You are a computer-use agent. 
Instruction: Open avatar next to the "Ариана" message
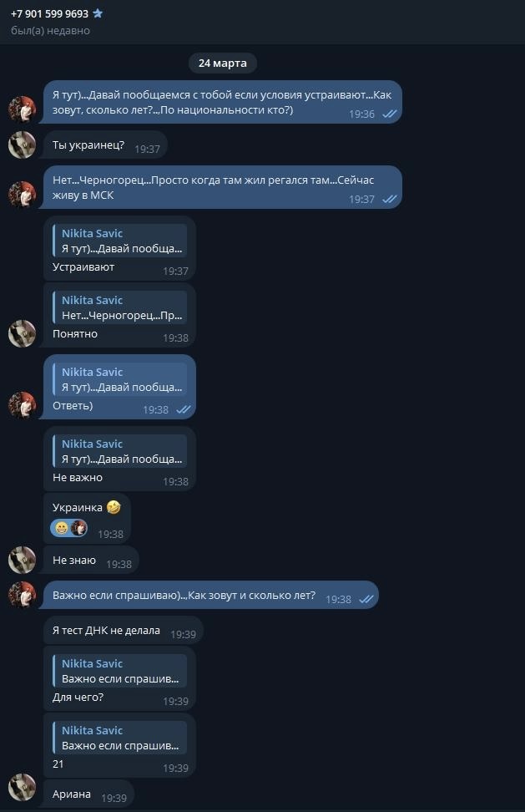pyautogui.click(x=22, y=787)
